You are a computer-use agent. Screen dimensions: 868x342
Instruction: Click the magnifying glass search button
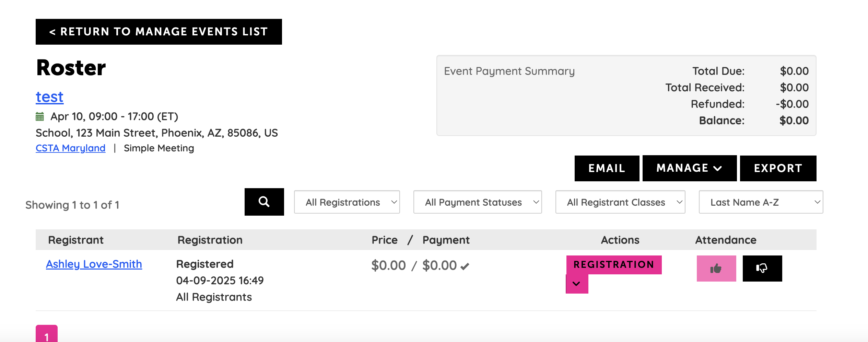coord(264,202)
